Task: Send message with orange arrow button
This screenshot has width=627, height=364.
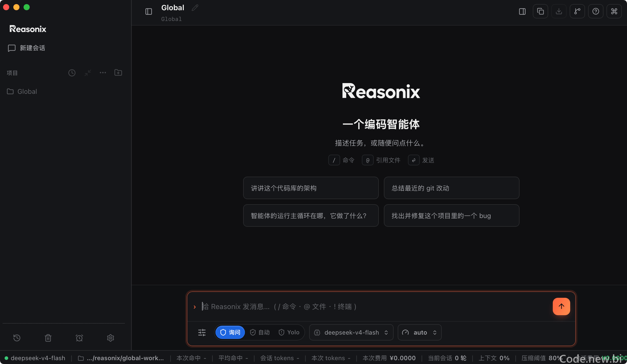Action: click(561, 306)
